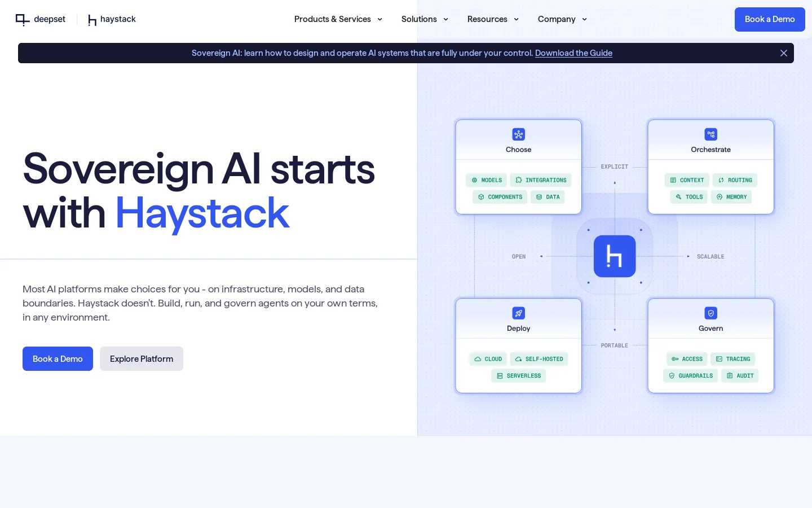Click the deepset logo icon
The height and width of the screenshot is (508, 812).
tap(23, 20)
